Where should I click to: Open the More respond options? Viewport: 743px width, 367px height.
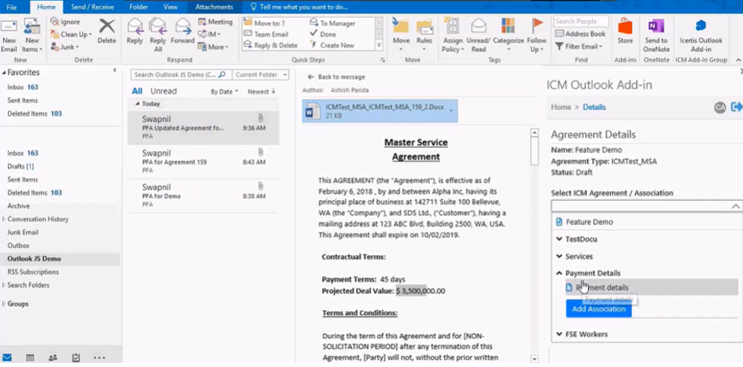(x=213, y=47)
